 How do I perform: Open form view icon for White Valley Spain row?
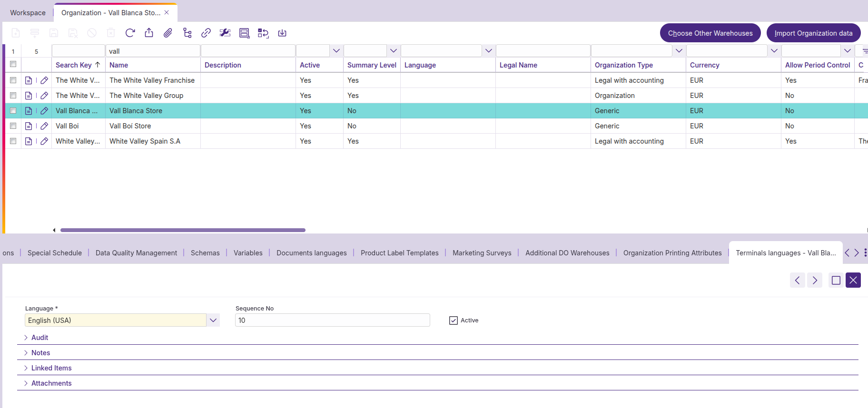click(x=29, y=141)
